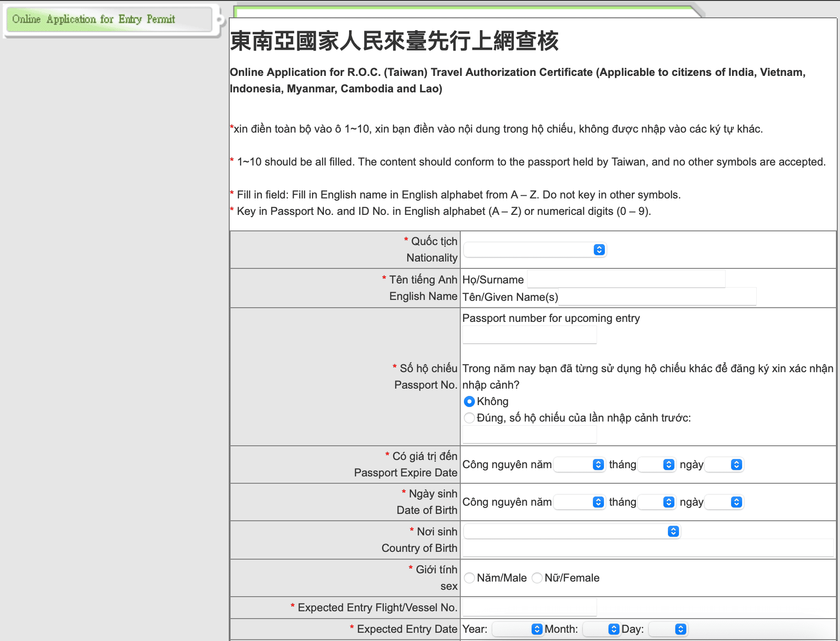Click the Họ/Surname text field
Screen dimensions: 840x641
pos(626,279)
